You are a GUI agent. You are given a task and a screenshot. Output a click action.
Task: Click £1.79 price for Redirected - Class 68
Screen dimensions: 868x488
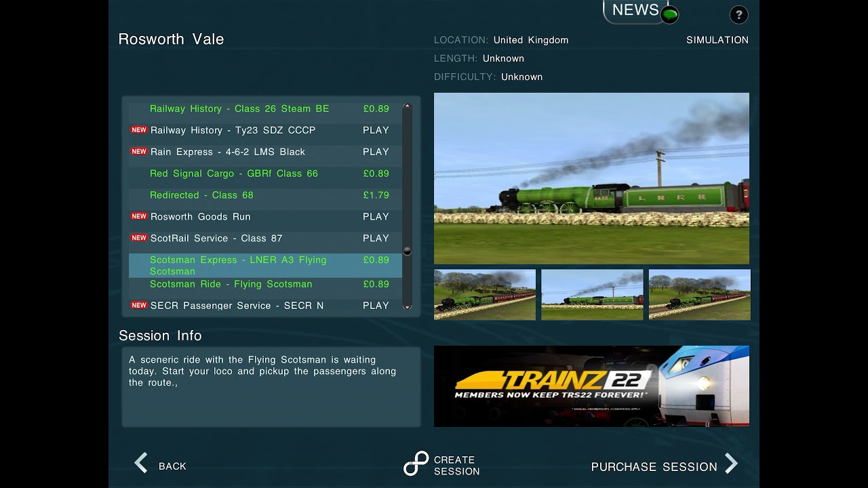click(376, 195)
